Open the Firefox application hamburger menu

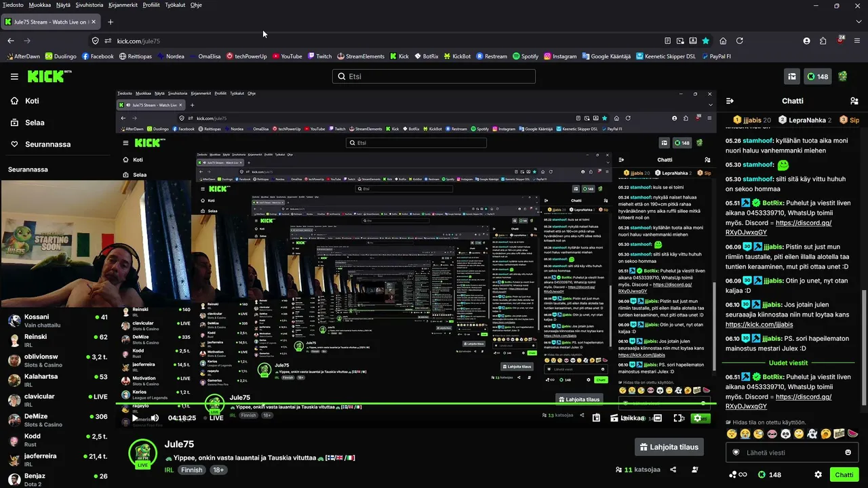(x=858, y=41)
